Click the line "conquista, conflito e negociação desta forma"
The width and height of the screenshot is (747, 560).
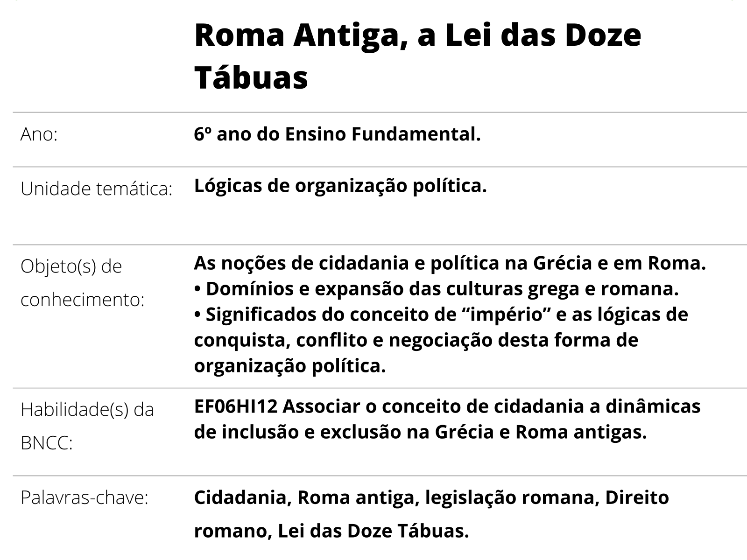point(416,340)
